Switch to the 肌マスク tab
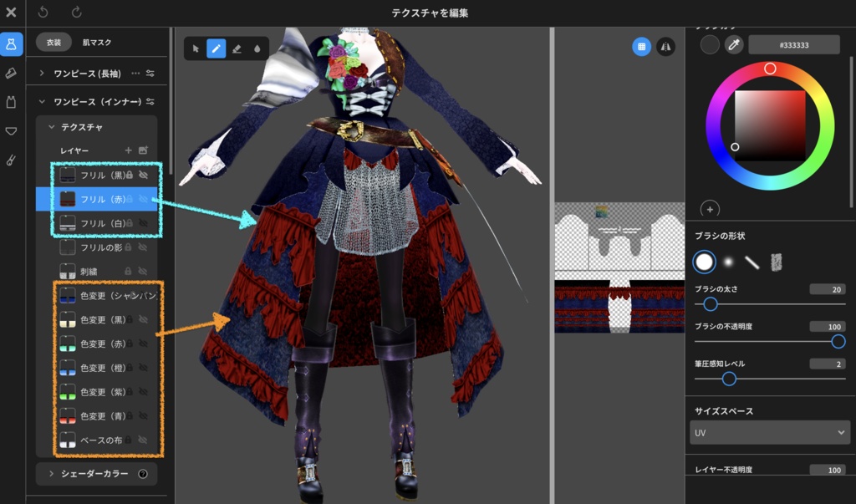856x504 pixels. [97, 42]
